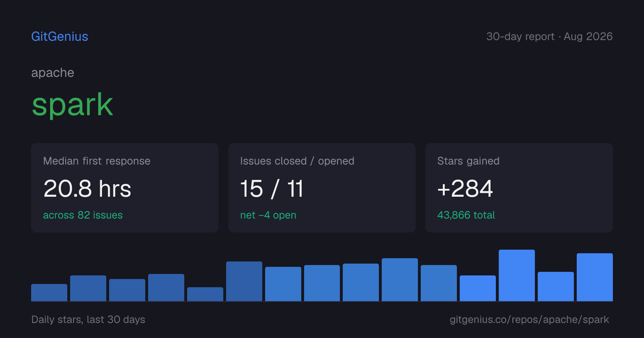
Task: Click the "+284" stars value
Action: (465, 188)
